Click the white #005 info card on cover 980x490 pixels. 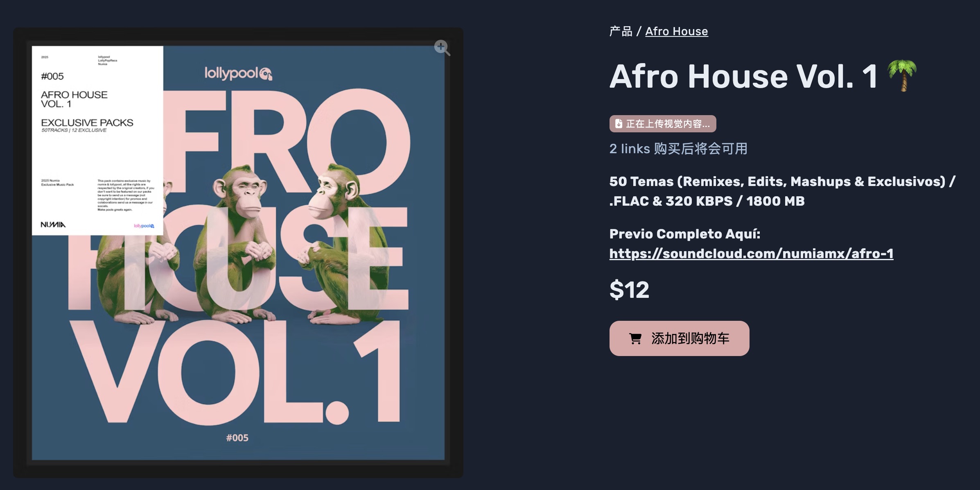[x=97, y=141]
